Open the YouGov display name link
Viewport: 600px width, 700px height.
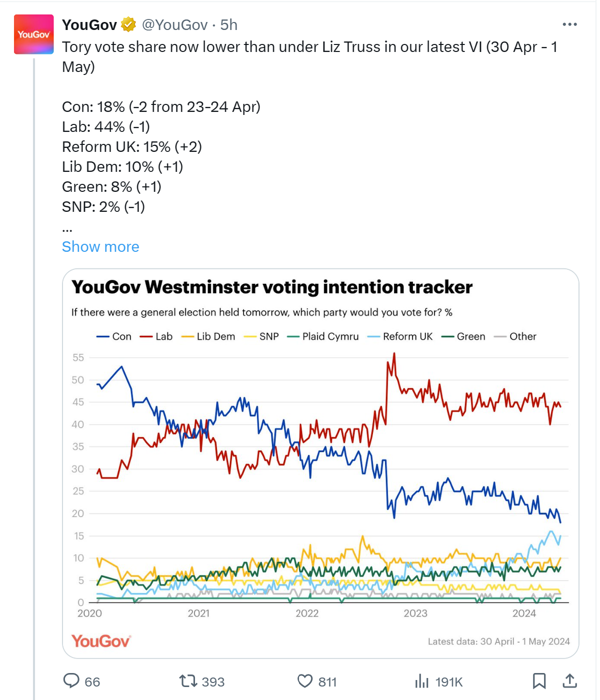click(x=89, y=24)
